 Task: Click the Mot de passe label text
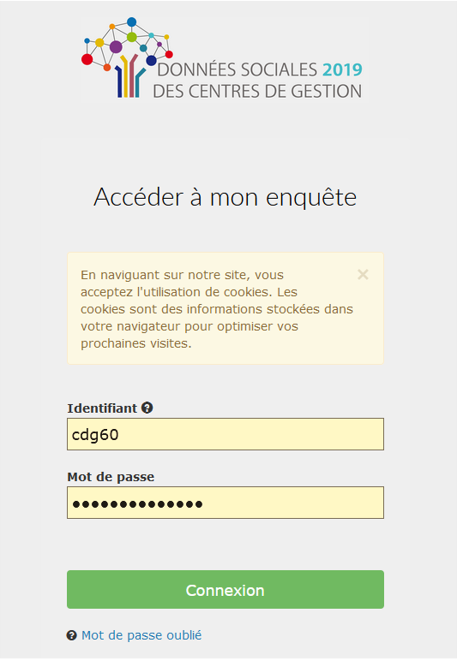[111, 477]
